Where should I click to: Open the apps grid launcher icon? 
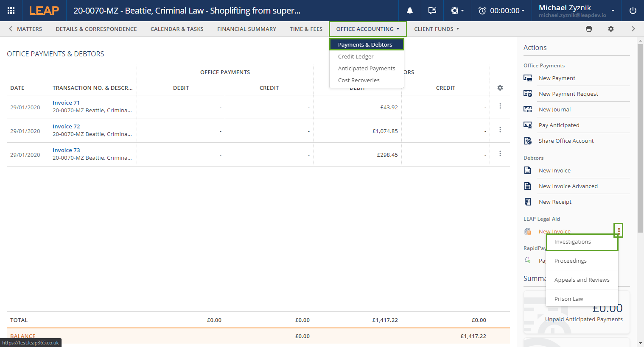(x=11, y=11)
